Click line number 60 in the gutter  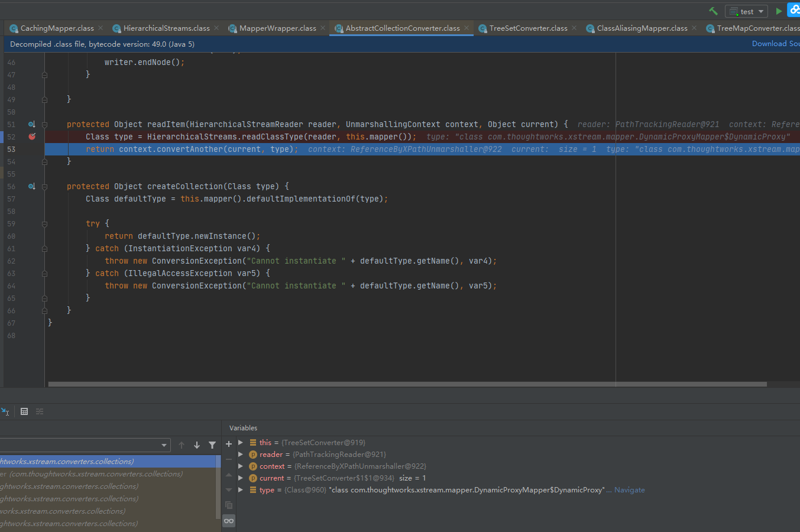(11, 236)
